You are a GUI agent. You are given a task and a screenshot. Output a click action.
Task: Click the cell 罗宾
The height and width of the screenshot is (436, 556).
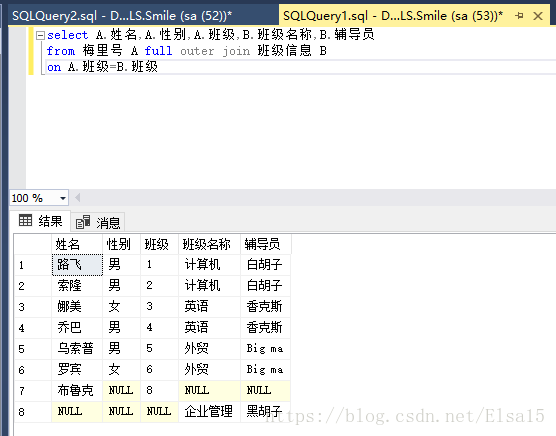coord(77,370)
